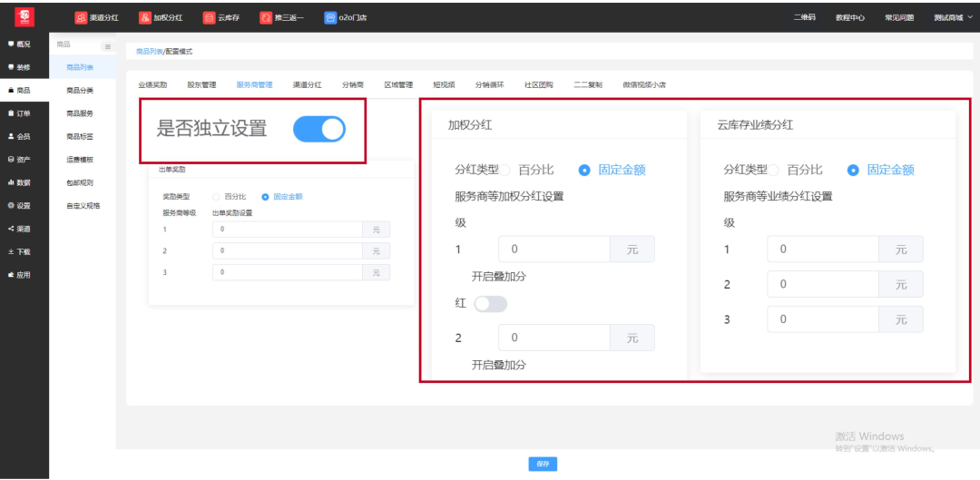Go to 订单 in left sidebar
This screenshot has width=980, height=480.
[19, 113]
